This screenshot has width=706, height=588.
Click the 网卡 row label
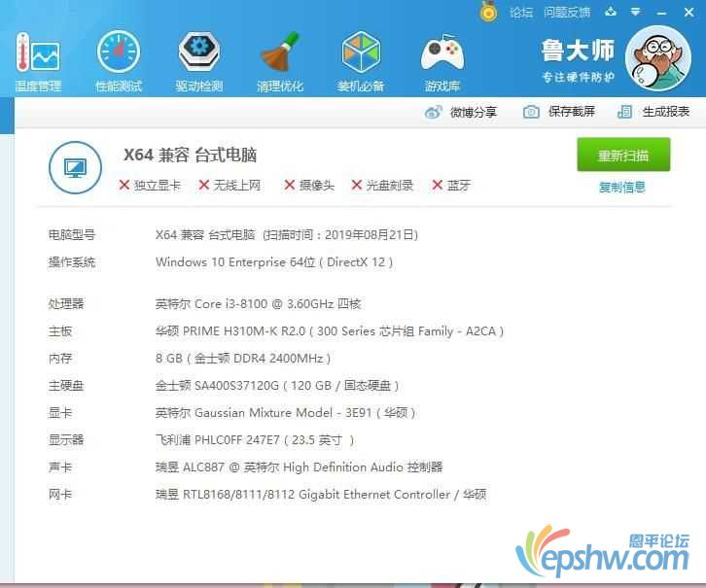tap(60, 495)
